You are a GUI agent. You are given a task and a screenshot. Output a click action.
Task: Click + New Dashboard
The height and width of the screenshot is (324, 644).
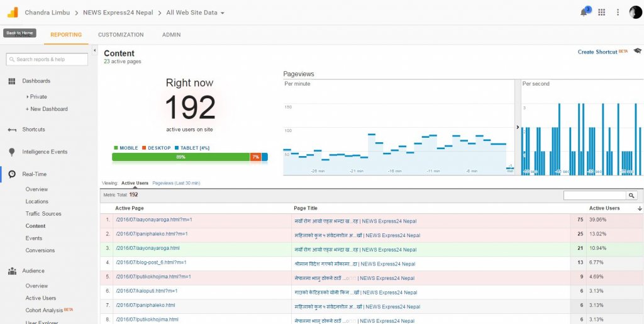pyautogui.click(x=47, y=109)
